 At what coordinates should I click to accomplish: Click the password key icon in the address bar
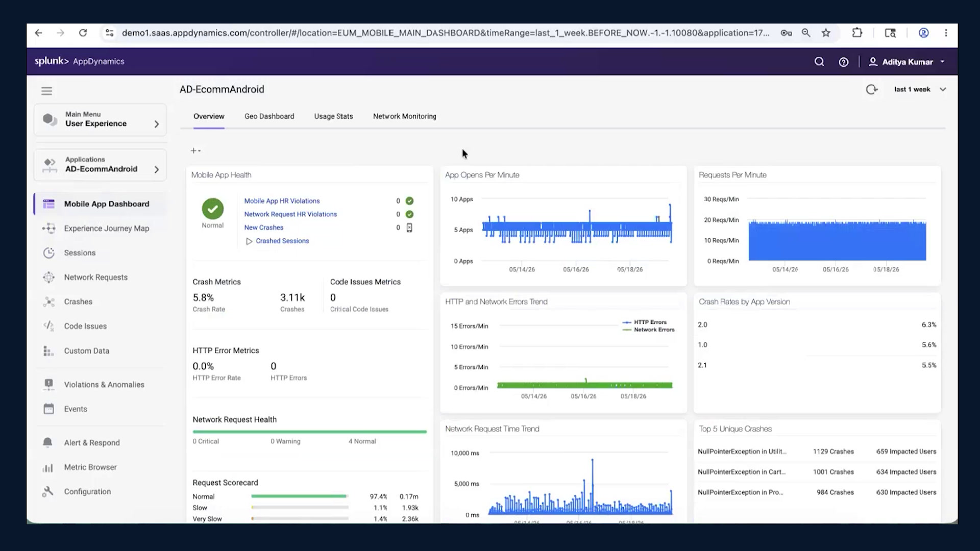[x=786, y=33]
